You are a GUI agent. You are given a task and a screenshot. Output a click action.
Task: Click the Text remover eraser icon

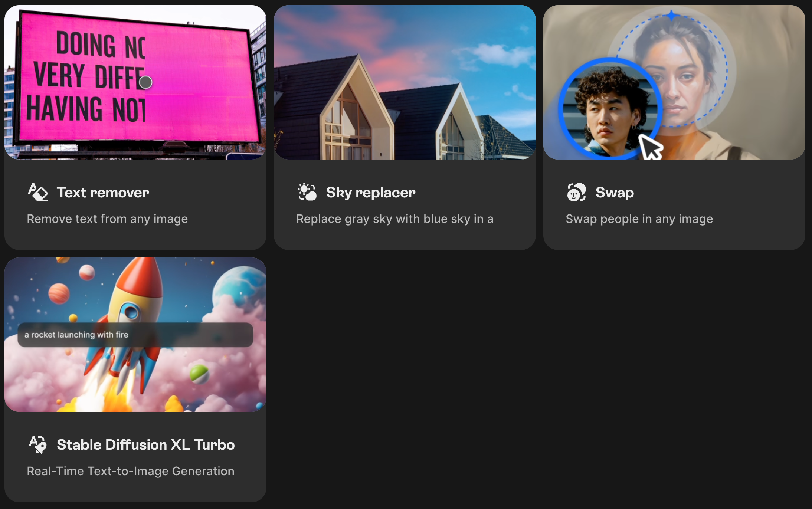click(x=38, y=192)
